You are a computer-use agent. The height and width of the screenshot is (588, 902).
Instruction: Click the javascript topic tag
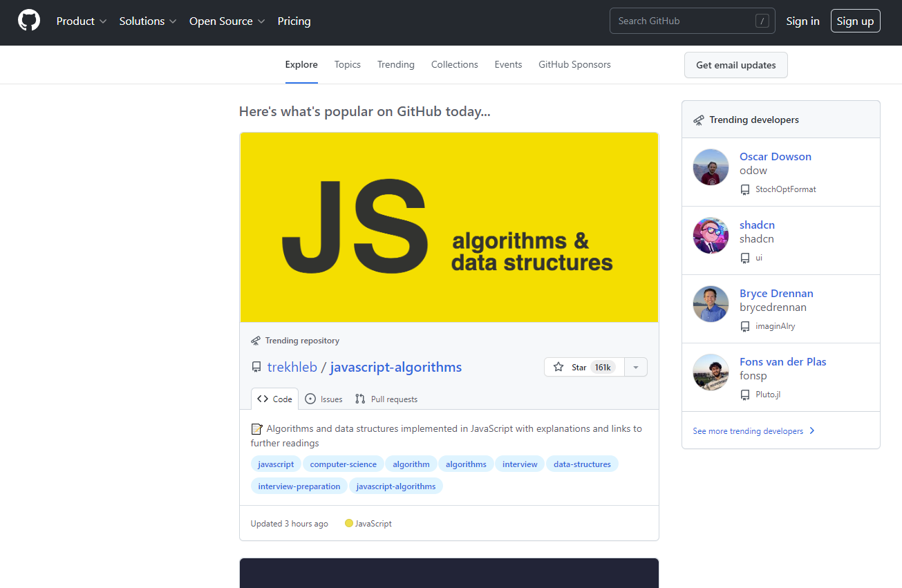point(276,464)
